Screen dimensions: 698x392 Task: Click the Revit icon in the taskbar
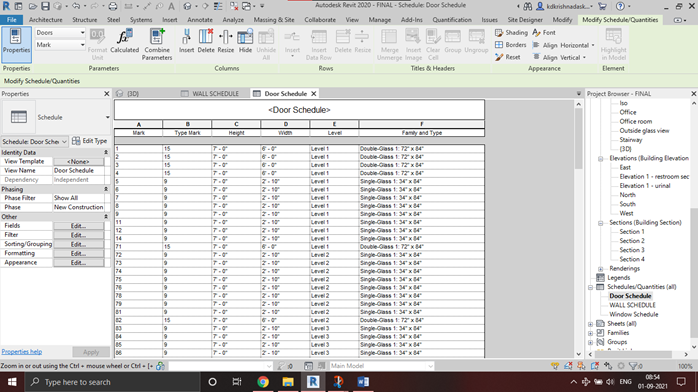(313, 382)
